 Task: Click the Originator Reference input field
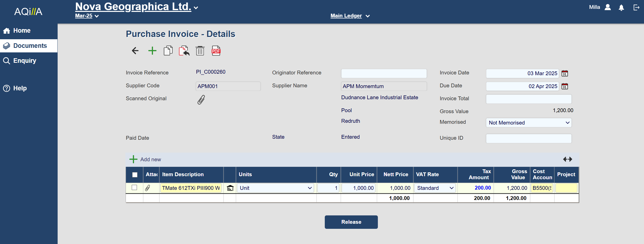[x=384, y=74]
